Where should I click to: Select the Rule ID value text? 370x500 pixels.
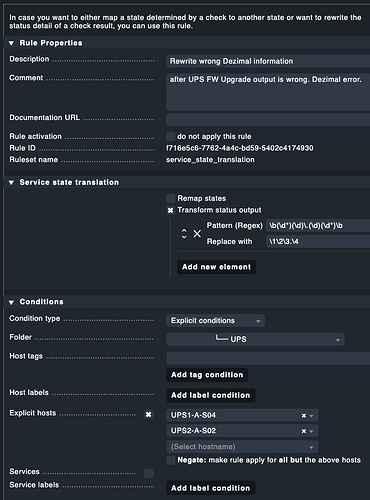(x=240, y=148)
